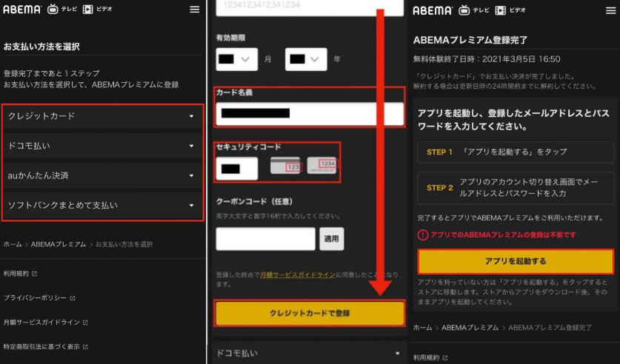
Task: Expand ドコモ払い below credit card form
Action: pos(310,353)
